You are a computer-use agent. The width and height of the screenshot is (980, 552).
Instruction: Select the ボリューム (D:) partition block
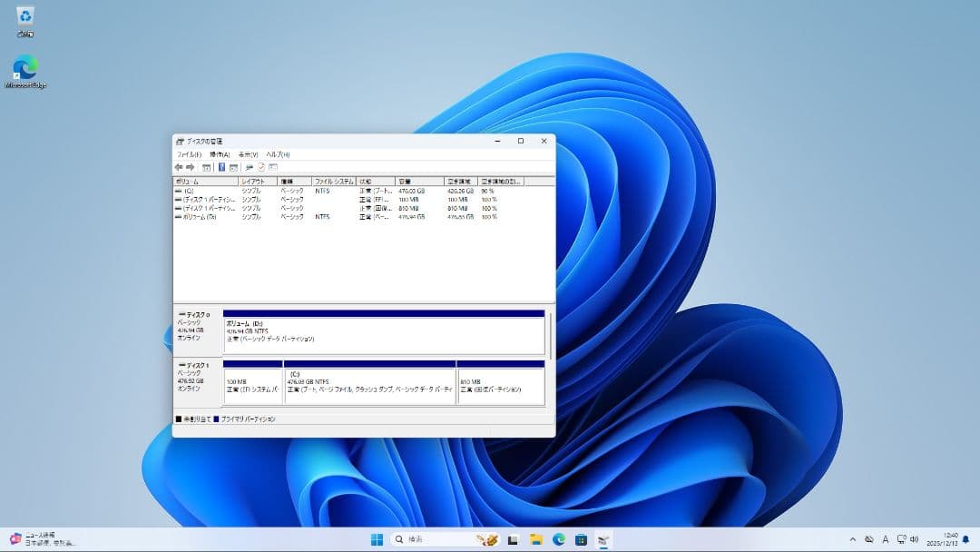click(381, 331)
